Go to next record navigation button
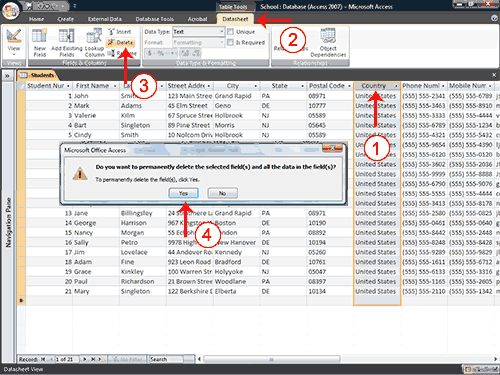Image resolution: width=500 pixels, height=375 pixels. (x=85, y=359)
